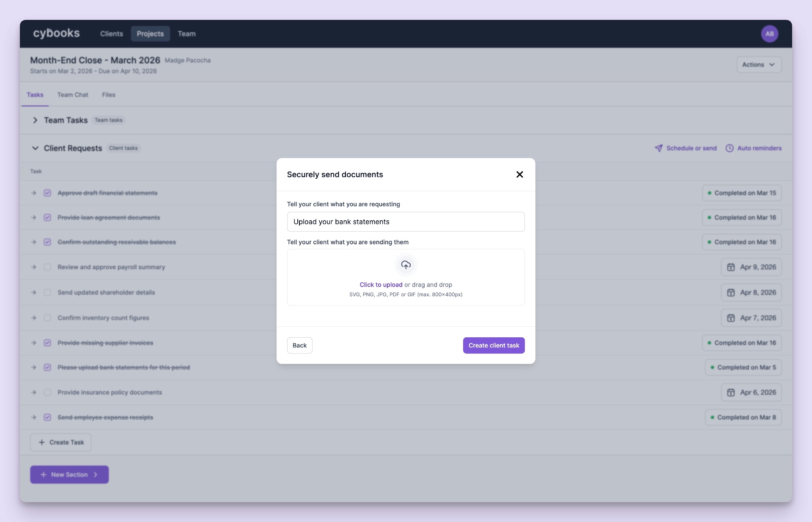Uncheck Approve draft financial statements checkbox
This screenshot has height=522, width=812.
47,193
